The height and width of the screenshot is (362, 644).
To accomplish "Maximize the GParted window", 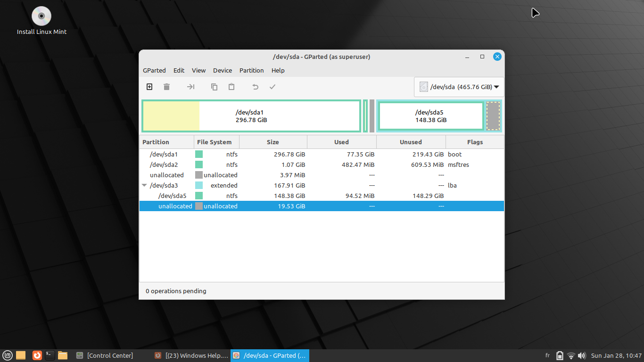I will [482, 57].
